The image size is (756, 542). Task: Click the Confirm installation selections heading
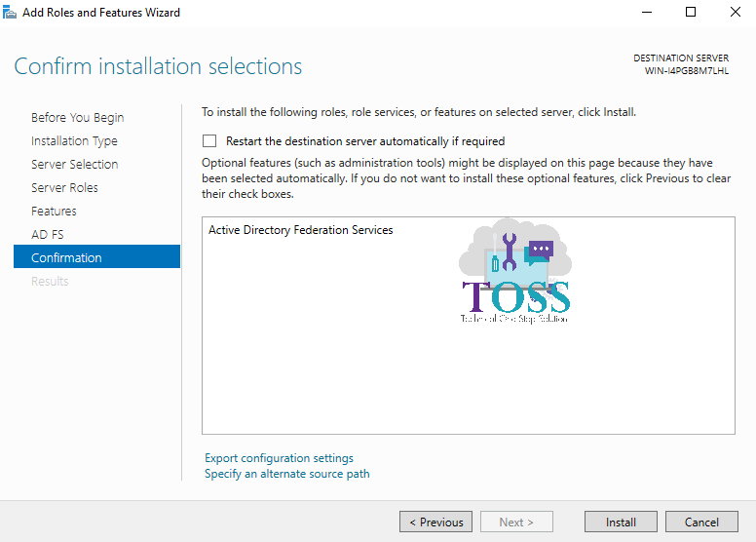[158, 66]
